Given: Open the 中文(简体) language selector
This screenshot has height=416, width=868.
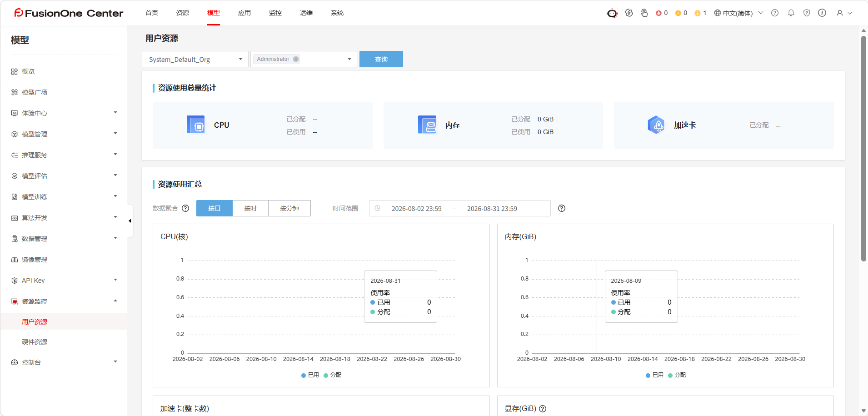Looking at the screenshot, I should [x=738, y=13].
